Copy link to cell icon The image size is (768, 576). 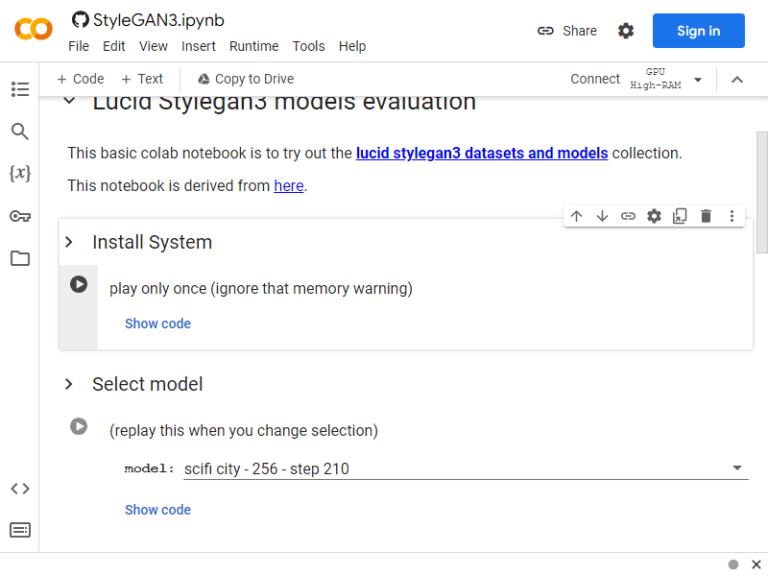click(628, 216)
